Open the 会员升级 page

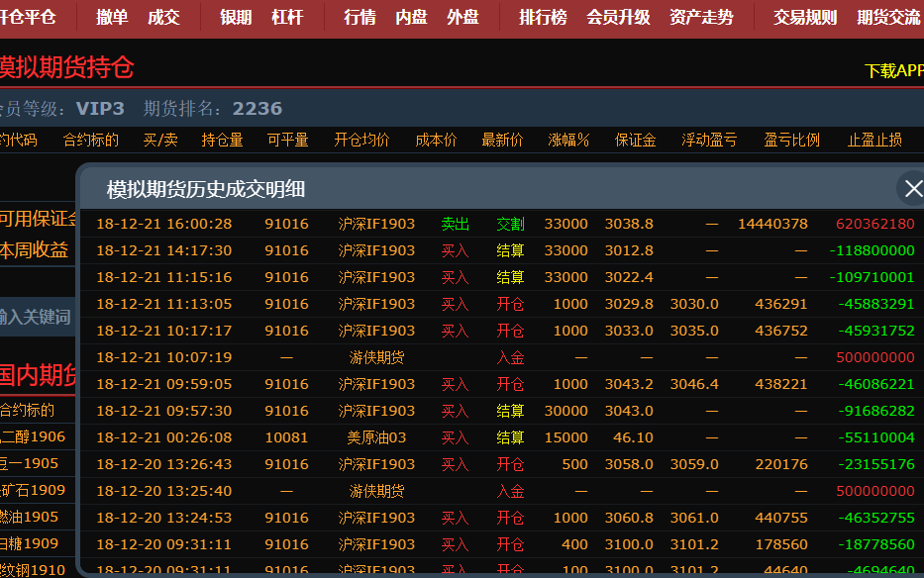pyautogui.click(x=618, y=18)
